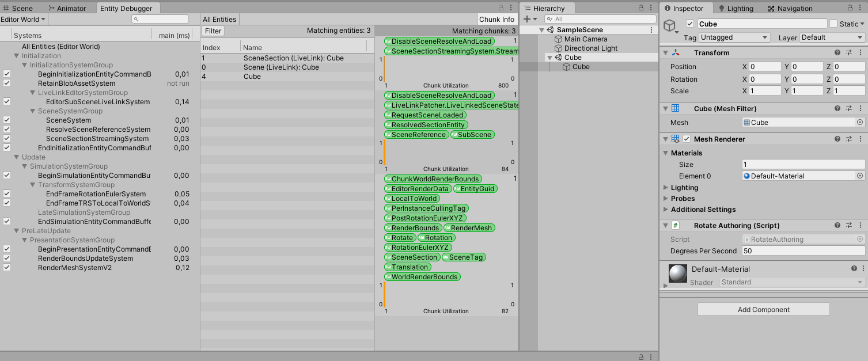
Task: Open the Transform presets icon
Action: [849, 52]
